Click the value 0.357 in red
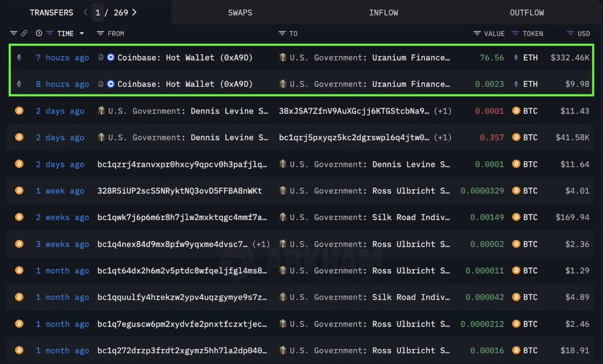Image resolution: width=603 pixels, height=364 pixels. 492,138
